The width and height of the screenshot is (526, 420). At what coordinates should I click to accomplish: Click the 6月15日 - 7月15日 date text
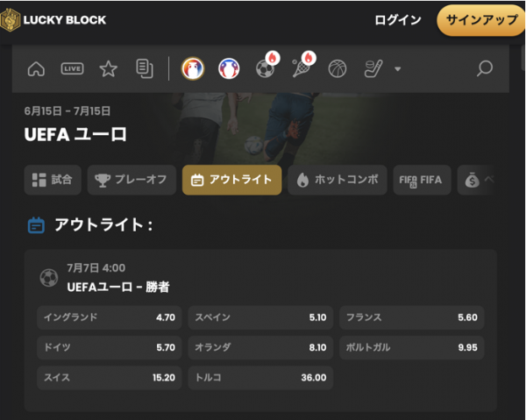68,111
